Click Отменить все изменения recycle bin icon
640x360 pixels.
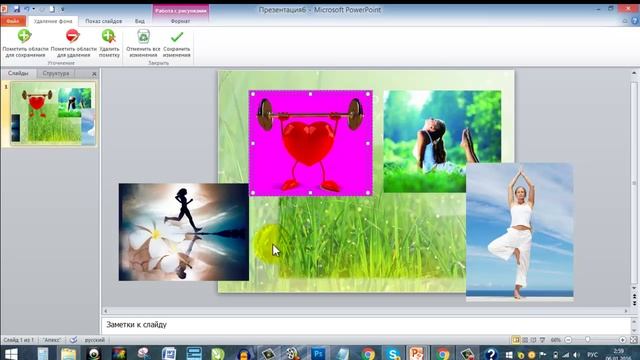click(x=143, y=36)
